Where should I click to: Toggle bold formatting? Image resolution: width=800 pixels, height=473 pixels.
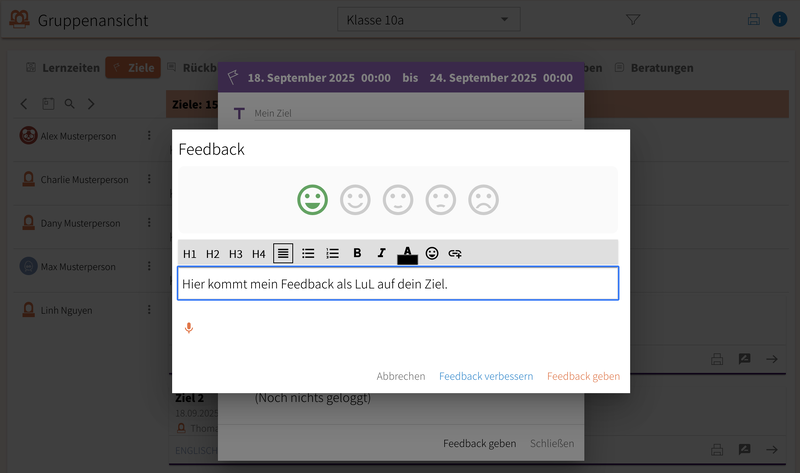point(357,254)
